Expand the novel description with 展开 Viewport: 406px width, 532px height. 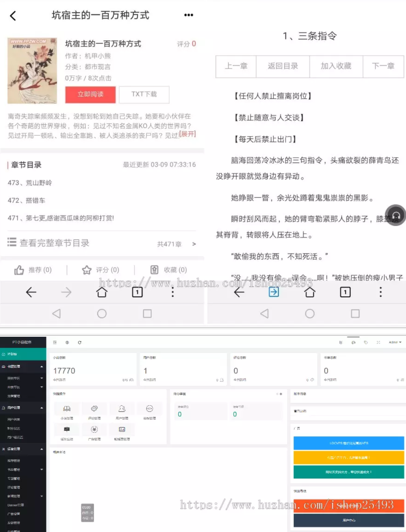(188, 134)
